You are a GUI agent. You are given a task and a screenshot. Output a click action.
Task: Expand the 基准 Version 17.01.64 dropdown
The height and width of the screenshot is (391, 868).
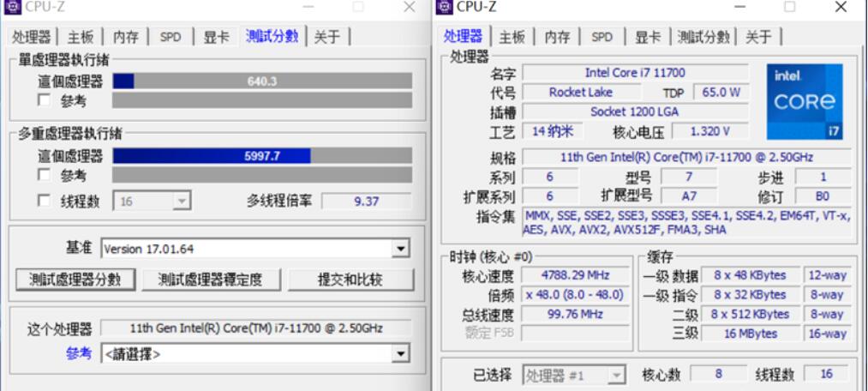(255, 249)
